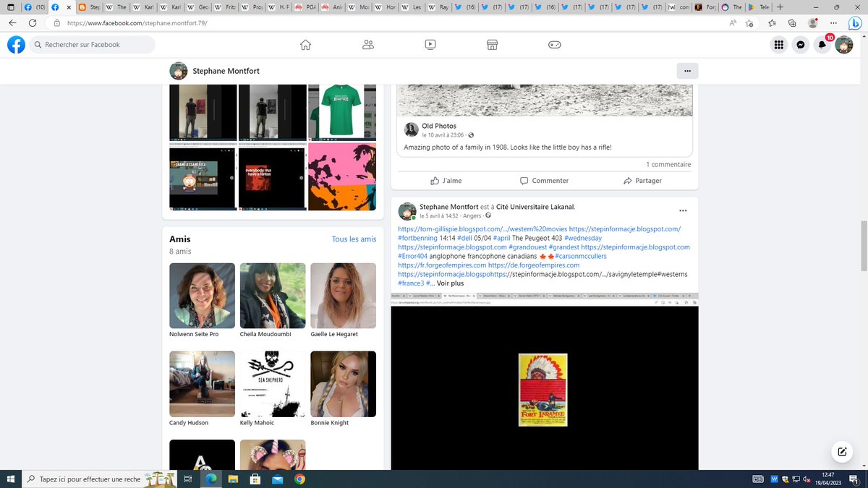Open the pink and orange artwork photo
This screenshot has height=488, width=868.
[x=343, y=176]
